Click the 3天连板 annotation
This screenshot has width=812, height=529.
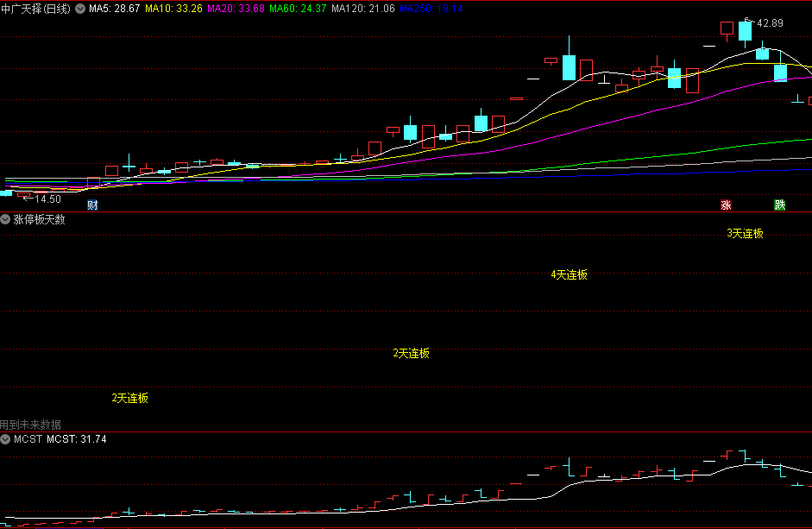746,234
